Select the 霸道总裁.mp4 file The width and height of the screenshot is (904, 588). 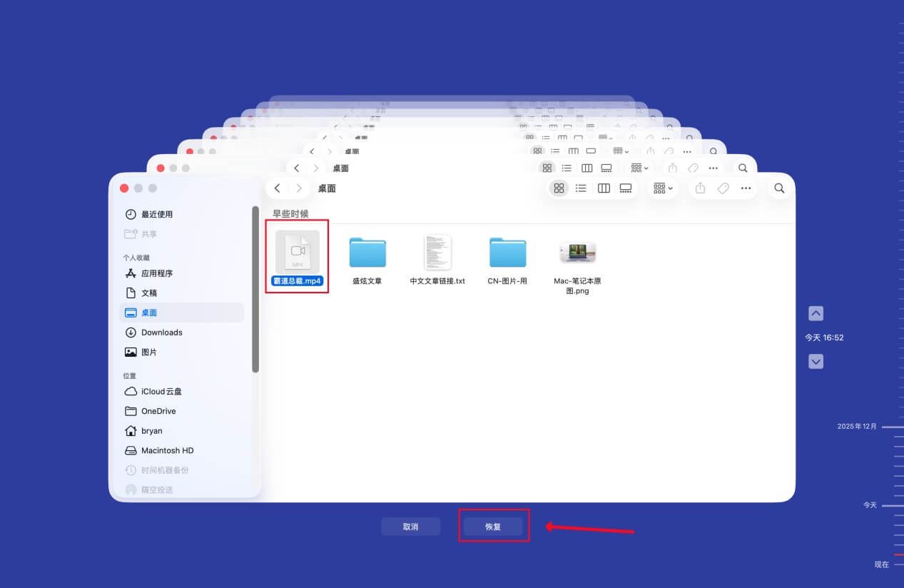click(x=298, y=253)
